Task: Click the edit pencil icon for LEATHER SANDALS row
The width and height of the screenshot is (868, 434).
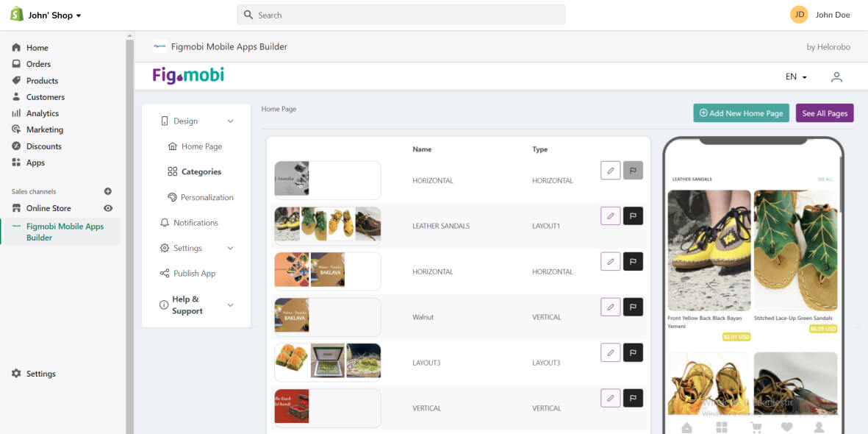Action: click(x=610, y=216)
